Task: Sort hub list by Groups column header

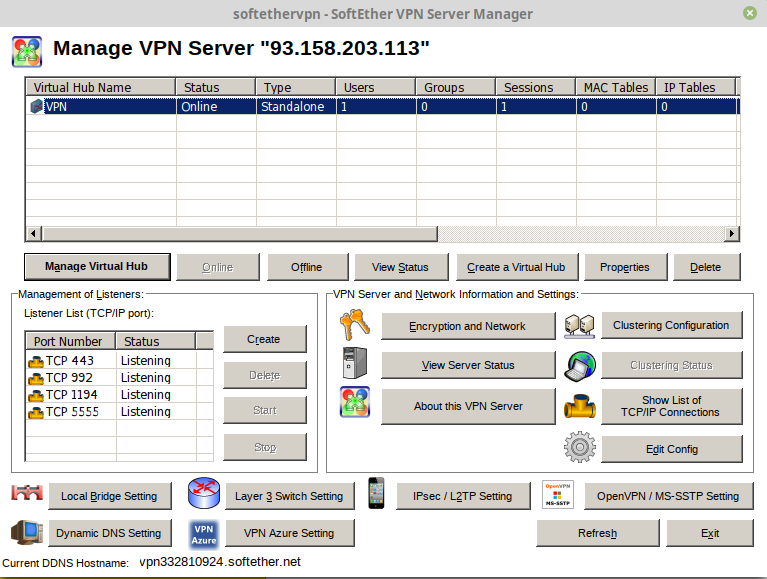Action: tap(456, 88)
